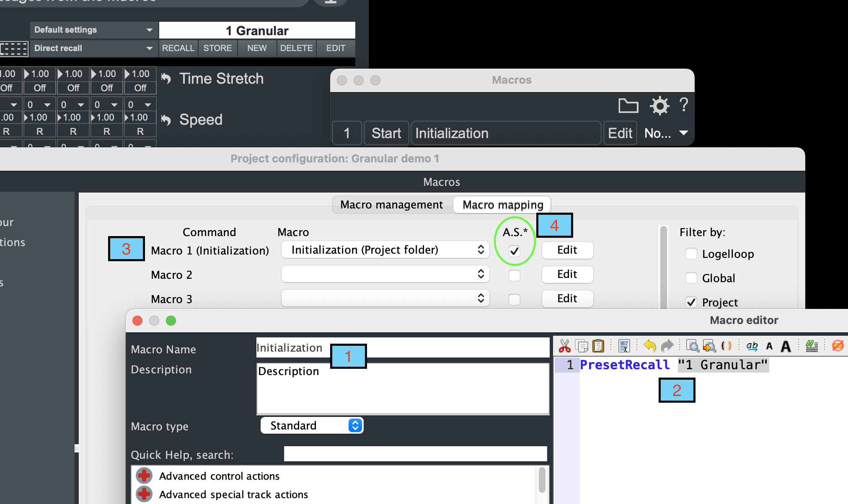Toggle the A.S.* checkbox for Macro 1
This screenshot has height=504, width=848.
[x=514, y=252]
